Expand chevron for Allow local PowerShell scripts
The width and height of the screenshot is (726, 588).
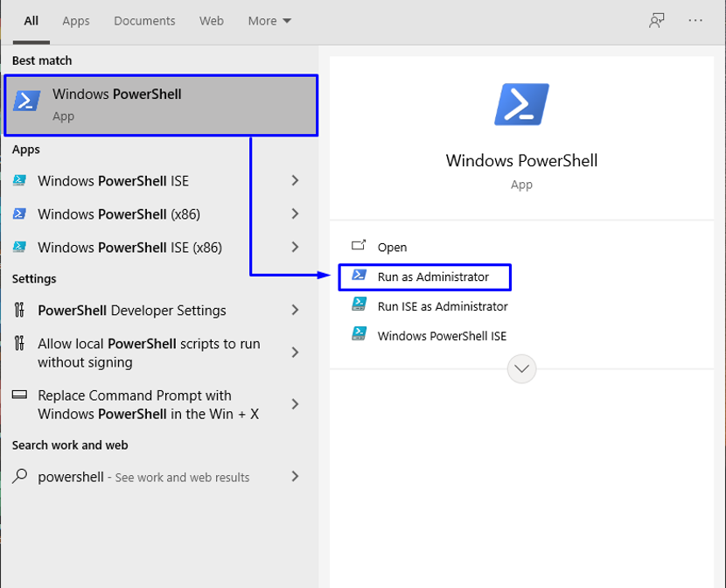point(296,353)
